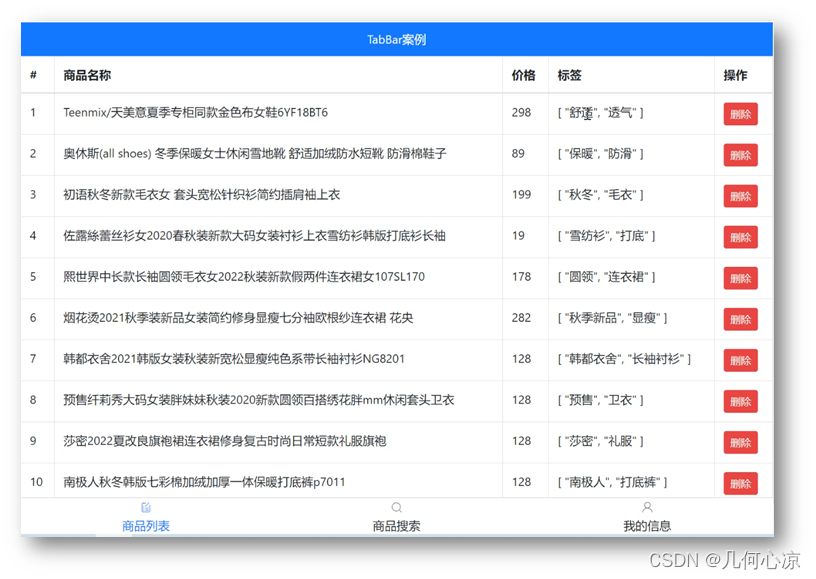Select product name Teenmix/天美意夏季专柜同款金色布女鞋
The width and height of the screenshot is (816, 579).
[x=196, y=112]
